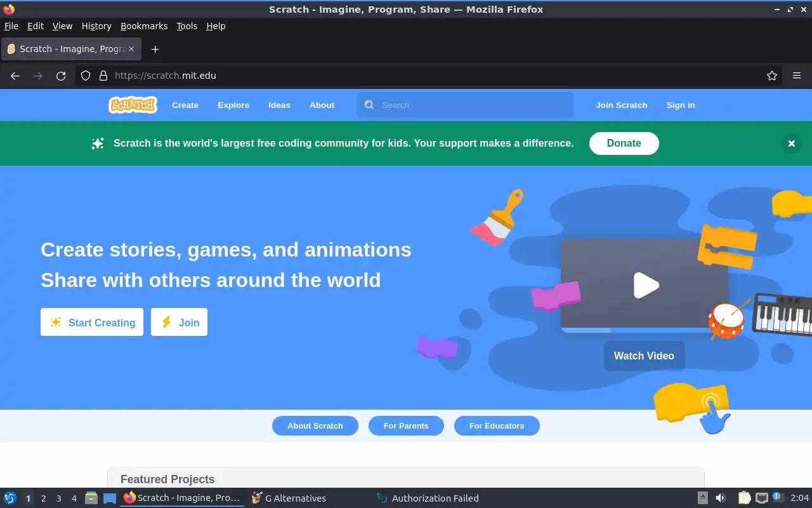Screen dimensions: 812x508
Task: Click the Start Creating button
Action: point(92,322)
